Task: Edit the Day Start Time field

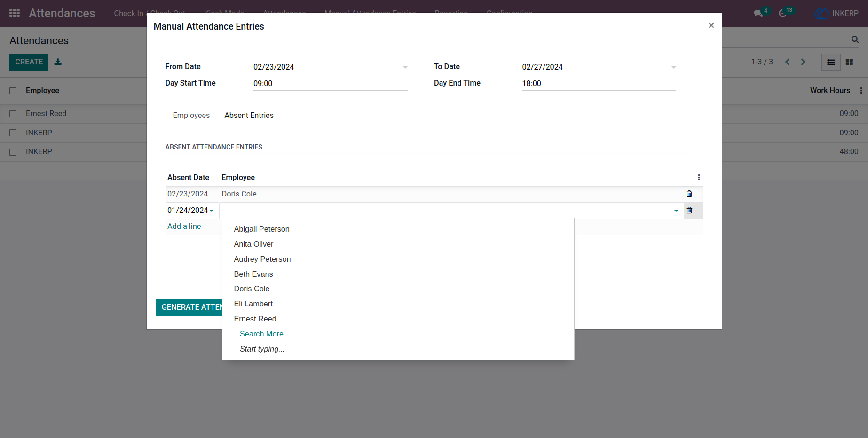Action: click(x=330, y=83)
